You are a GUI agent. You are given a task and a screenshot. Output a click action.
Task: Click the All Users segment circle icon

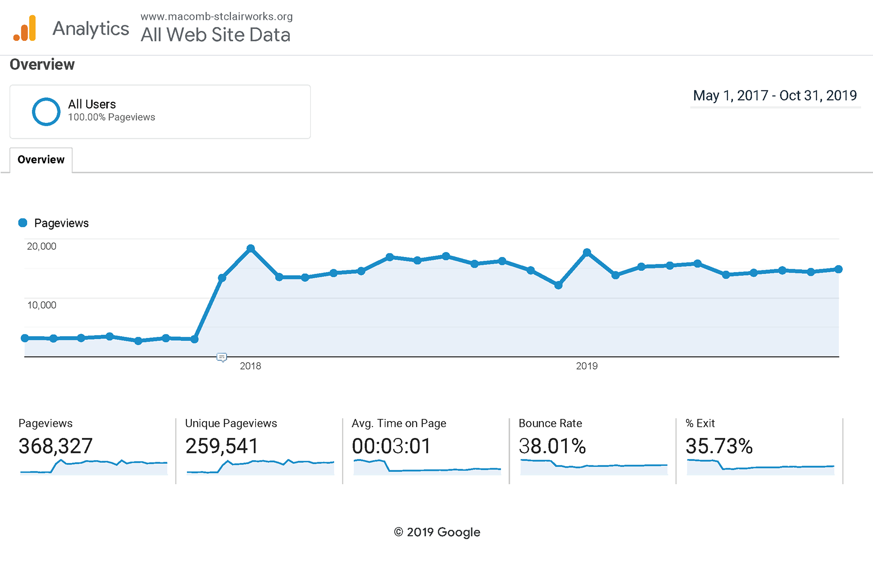[46, 111]
